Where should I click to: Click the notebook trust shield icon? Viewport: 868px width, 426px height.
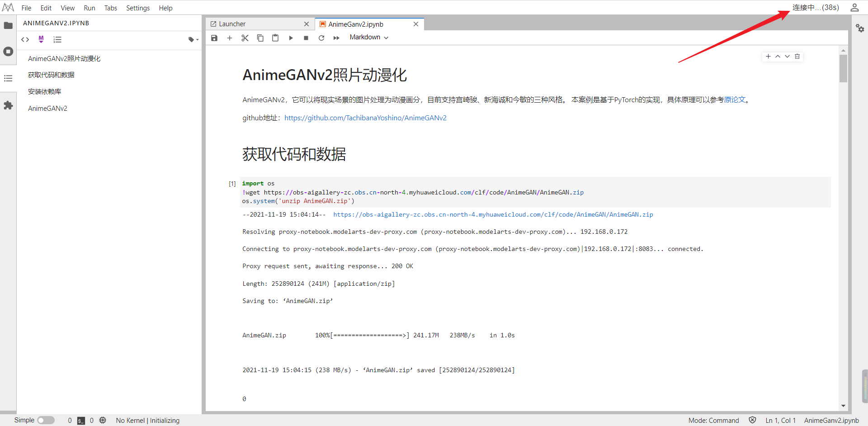752,421
